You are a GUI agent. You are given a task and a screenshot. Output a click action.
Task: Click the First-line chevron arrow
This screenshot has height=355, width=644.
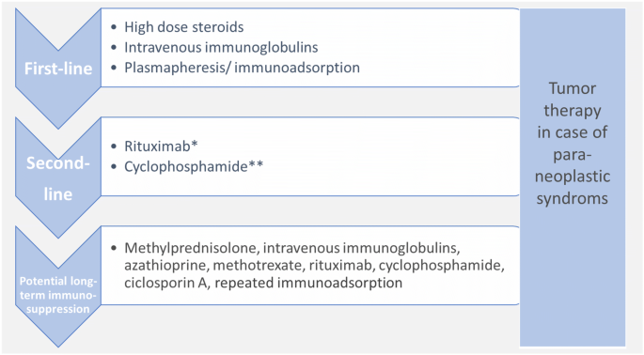[x=58, y=69]
